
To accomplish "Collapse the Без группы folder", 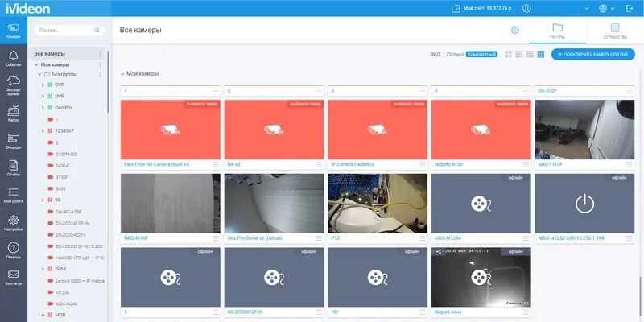I will (x=39, y=74).
